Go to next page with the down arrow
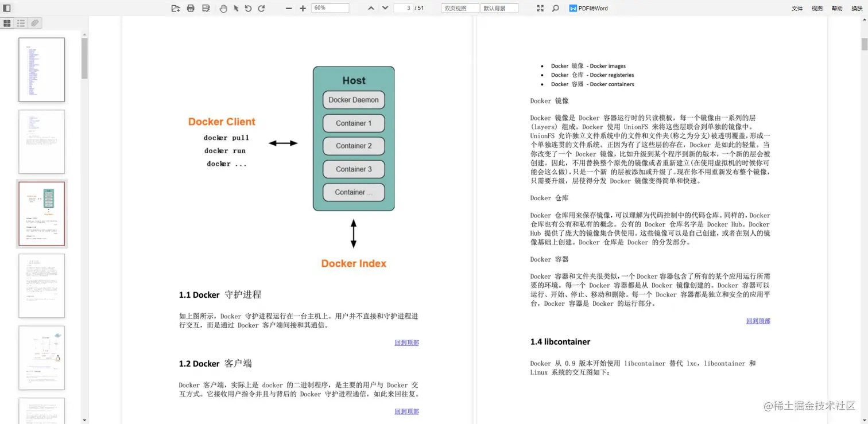 (x=385, y=8)
